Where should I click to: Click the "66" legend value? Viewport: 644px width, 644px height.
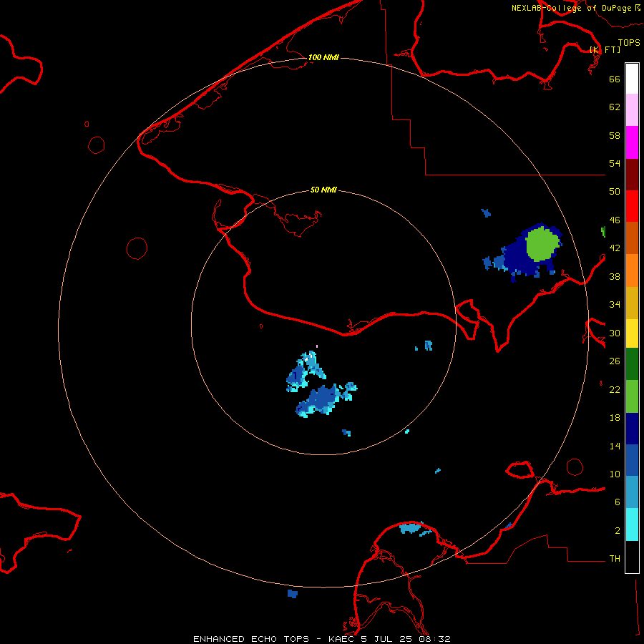pyautogui.click(x=615, y=79)
